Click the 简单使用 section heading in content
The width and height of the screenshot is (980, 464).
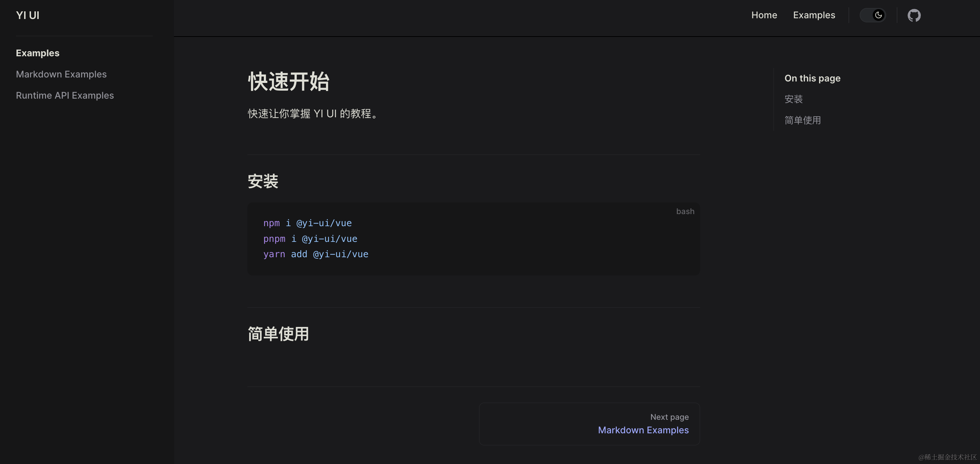point(278,334)
